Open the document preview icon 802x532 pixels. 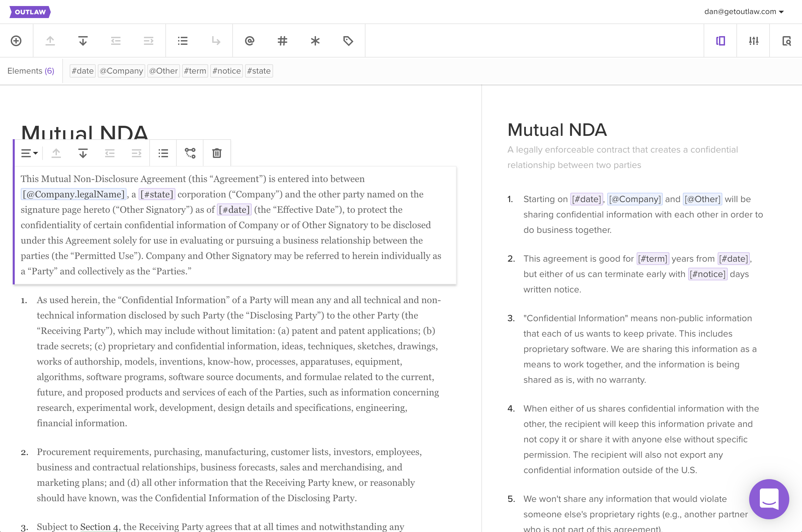786,41
